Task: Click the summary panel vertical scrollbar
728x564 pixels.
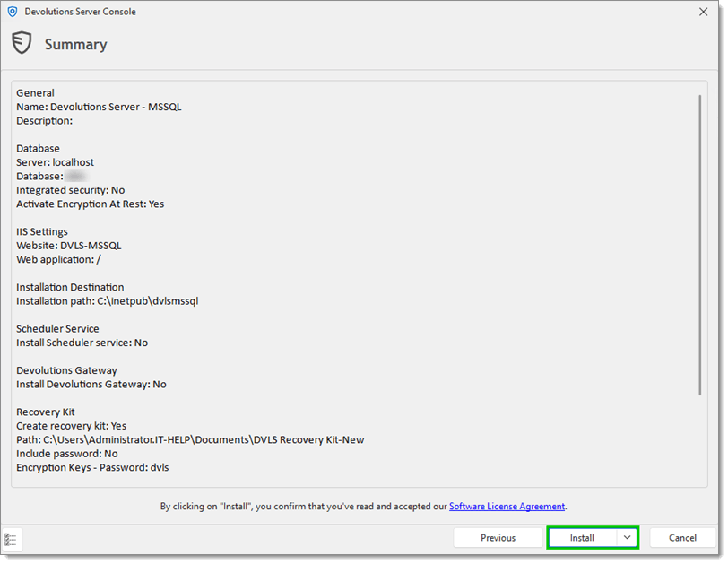Action: click(x=699, y=244)
